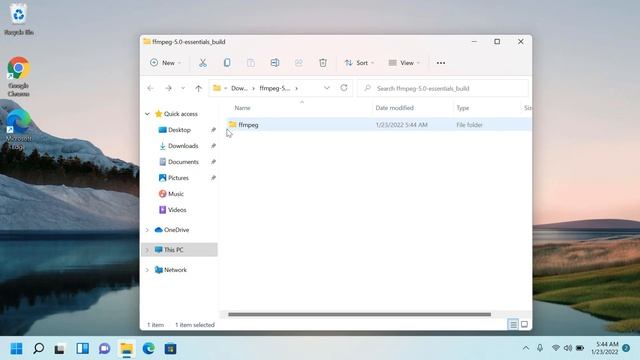This screenshot has height=360, width=640.
Task: Click the Paste icon in toolbar
Action: (x=251, y=63)
